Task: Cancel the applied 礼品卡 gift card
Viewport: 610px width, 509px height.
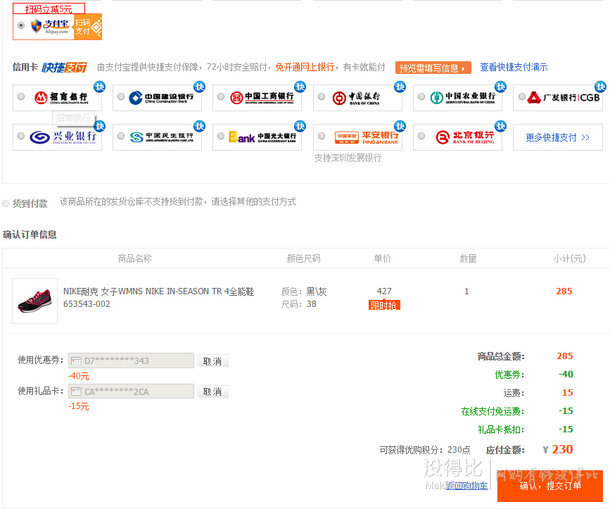Action: point(213,392)
